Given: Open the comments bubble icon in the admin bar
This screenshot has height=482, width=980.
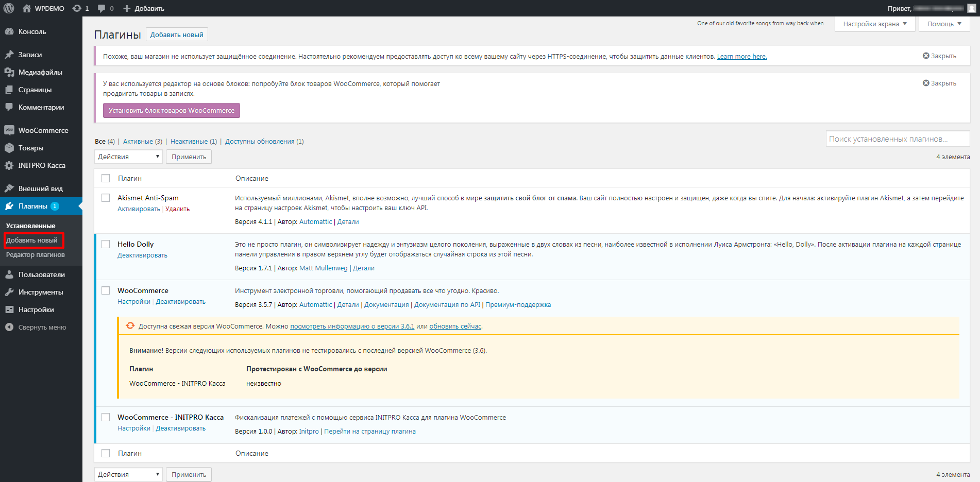Looking at the screenshot, I should point(102,8).
